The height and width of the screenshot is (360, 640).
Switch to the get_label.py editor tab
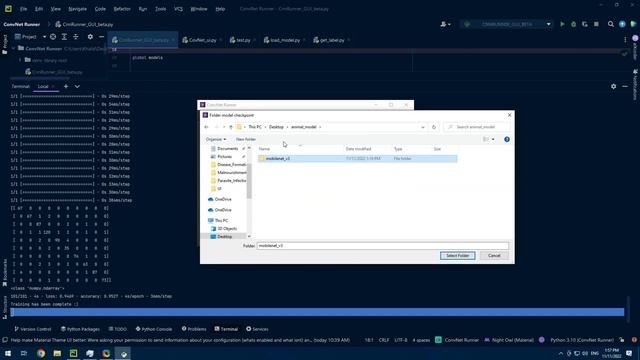331,40
